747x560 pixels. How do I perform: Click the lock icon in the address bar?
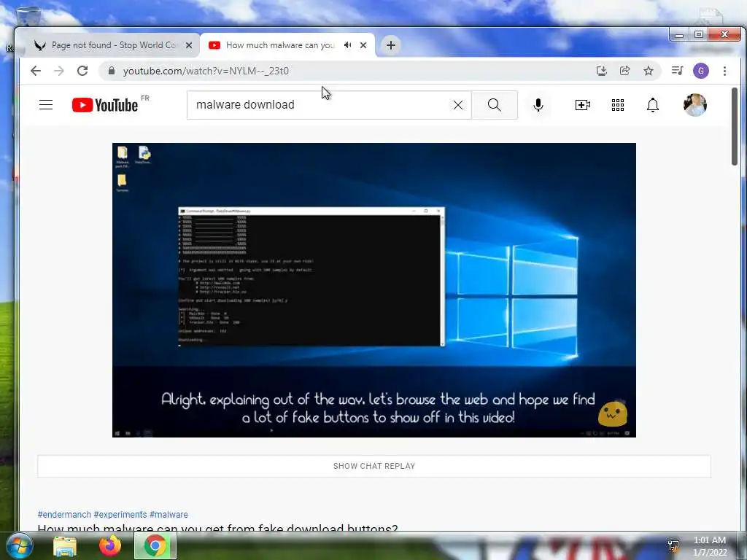(112, 71)
